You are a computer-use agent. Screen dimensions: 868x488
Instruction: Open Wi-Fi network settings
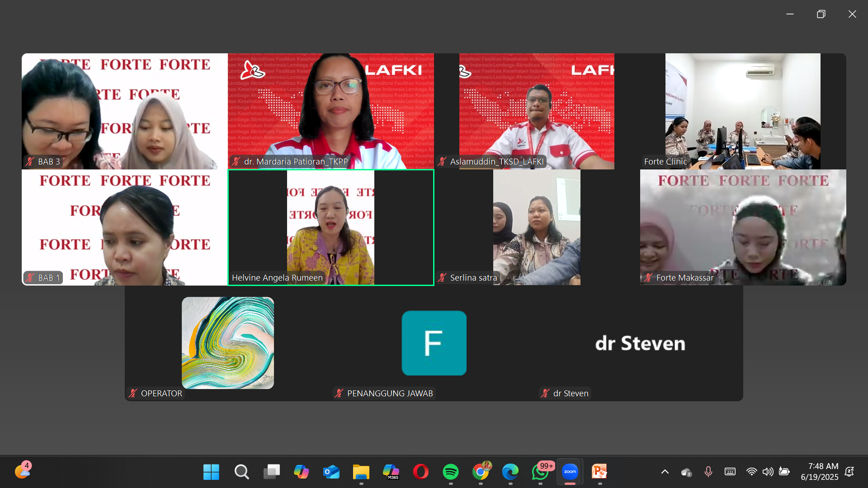tap(751, 472)
